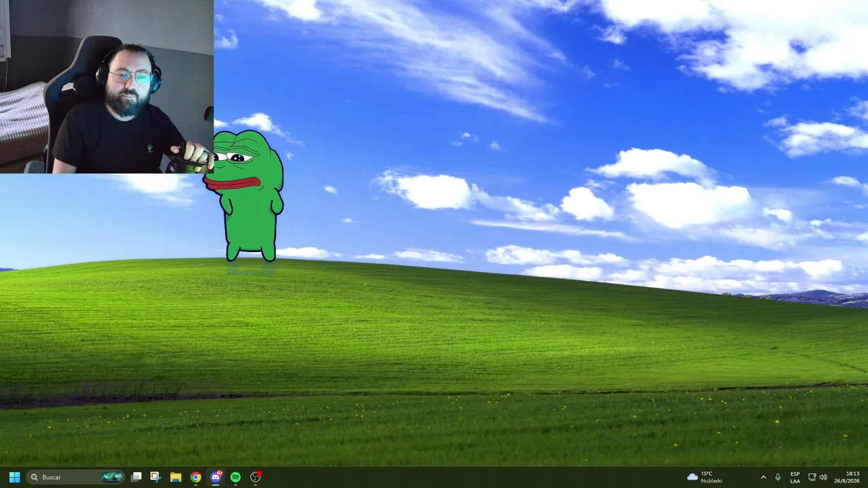This screenshot has width=868, height=488.
Task: Click the microphone tray icon
Action: (778, 477)
